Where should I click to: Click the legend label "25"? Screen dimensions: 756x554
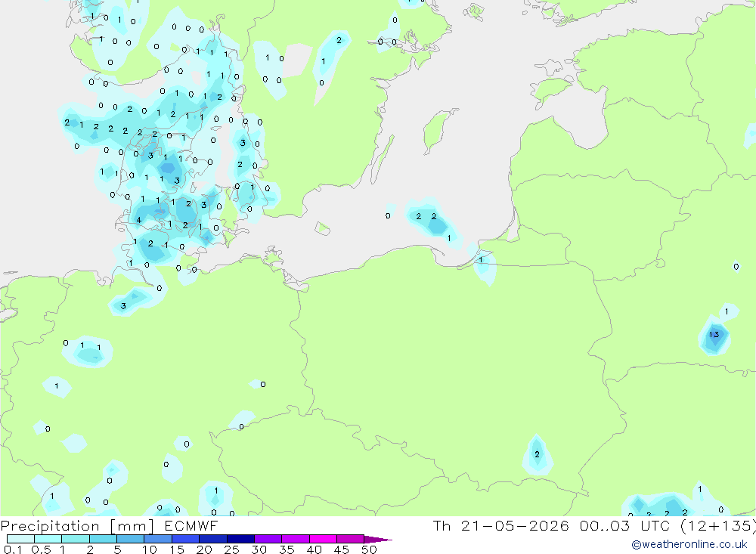[231, 549]
